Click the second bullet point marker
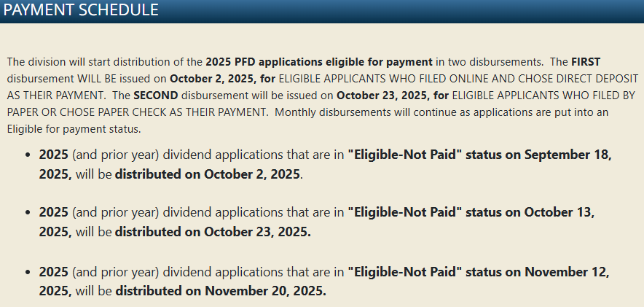644x307 pixels. [x=28, y=213]
